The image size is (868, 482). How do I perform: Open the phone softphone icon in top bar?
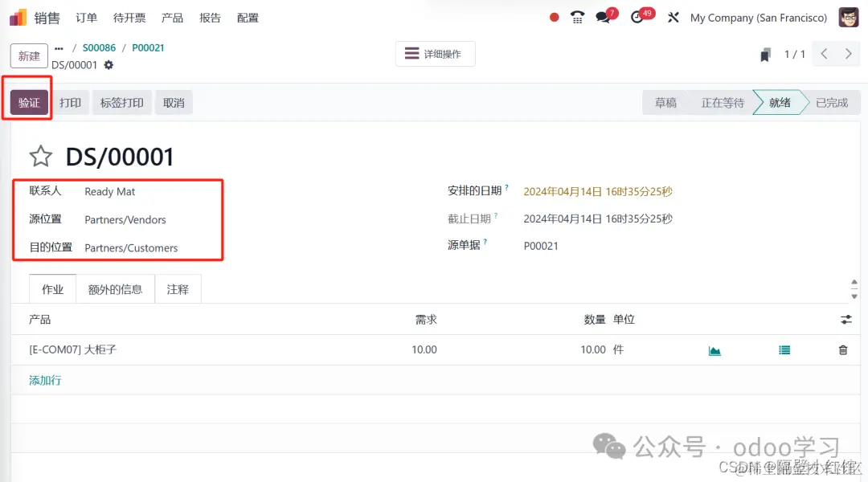tap(577, 17)
